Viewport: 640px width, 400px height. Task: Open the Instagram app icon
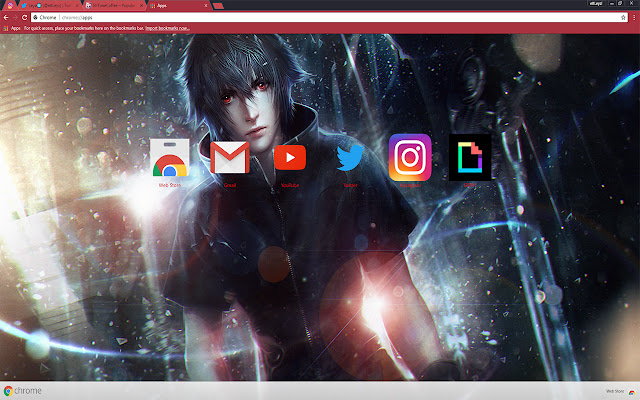(x=410, y=157)
